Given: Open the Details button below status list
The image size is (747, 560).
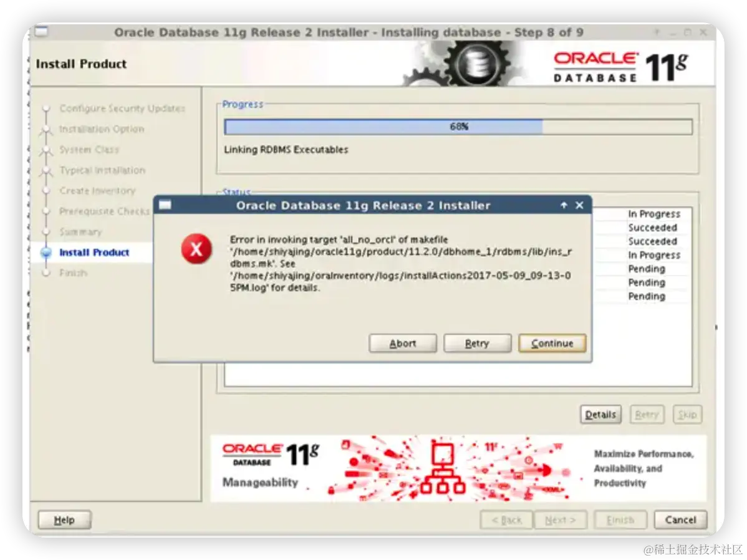Looking at the screenshot, I should click(x=600, y=415).
